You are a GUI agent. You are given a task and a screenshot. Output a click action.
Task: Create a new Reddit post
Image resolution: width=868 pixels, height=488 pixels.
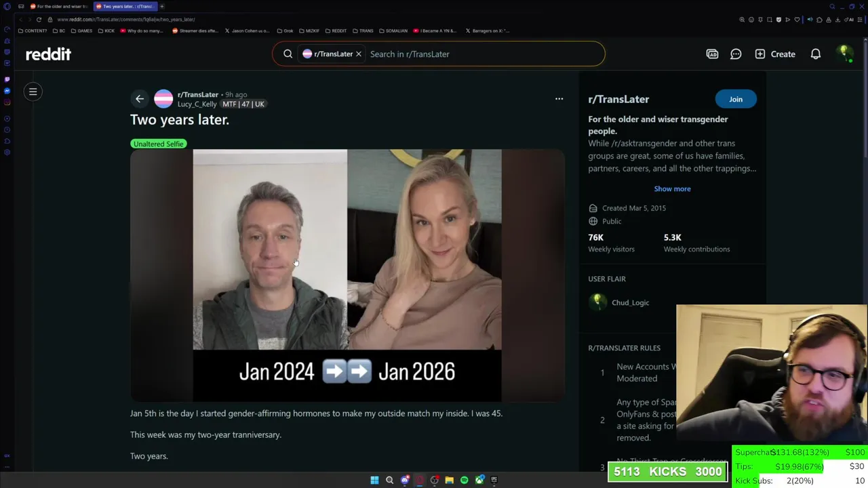pyautogui.click(x=775, y=54)
